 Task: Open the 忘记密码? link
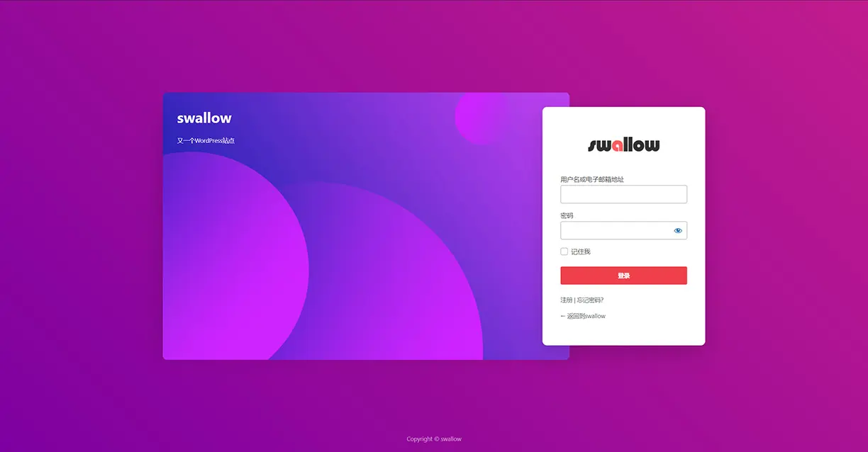point(590,300)
